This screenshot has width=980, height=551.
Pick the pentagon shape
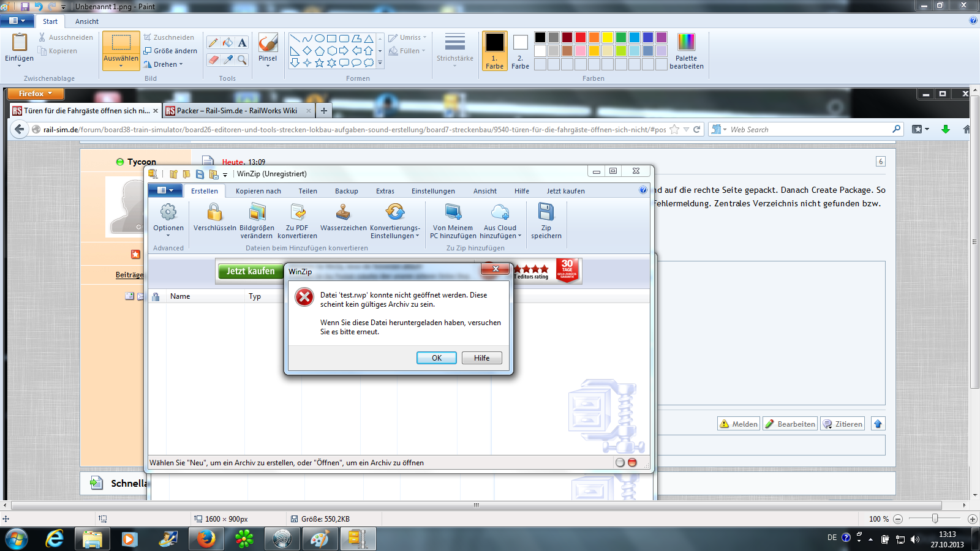click(319, 51)
